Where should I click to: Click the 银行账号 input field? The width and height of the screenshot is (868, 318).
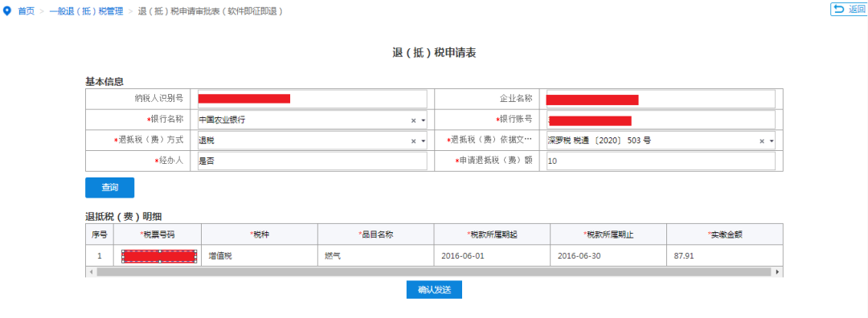coord(661,120)
